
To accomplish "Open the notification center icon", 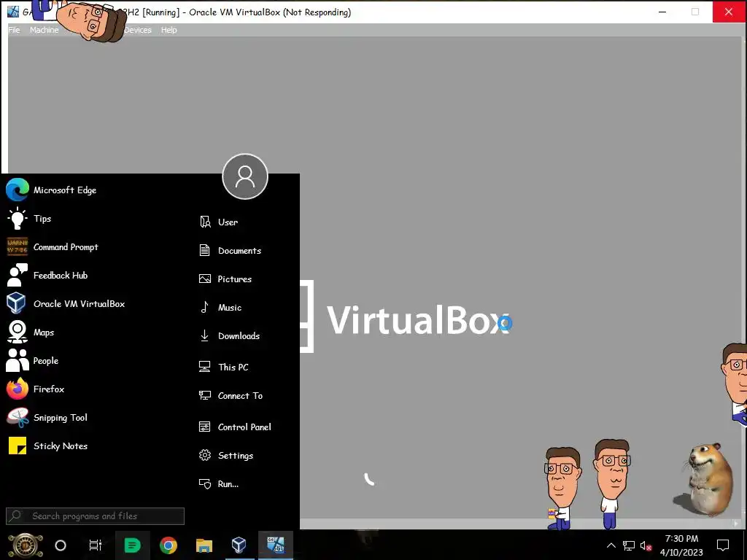I will pos(723,545).
